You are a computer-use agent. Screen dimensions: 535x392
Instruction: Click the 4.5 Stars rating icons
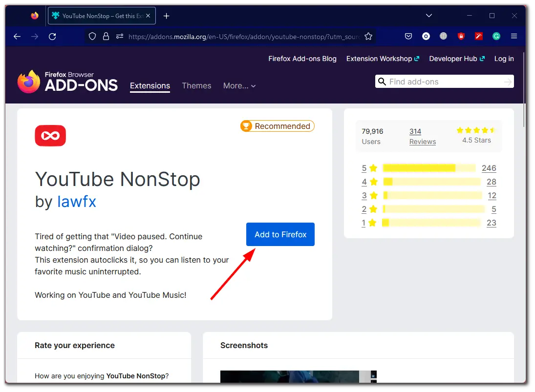click(476, 130)
